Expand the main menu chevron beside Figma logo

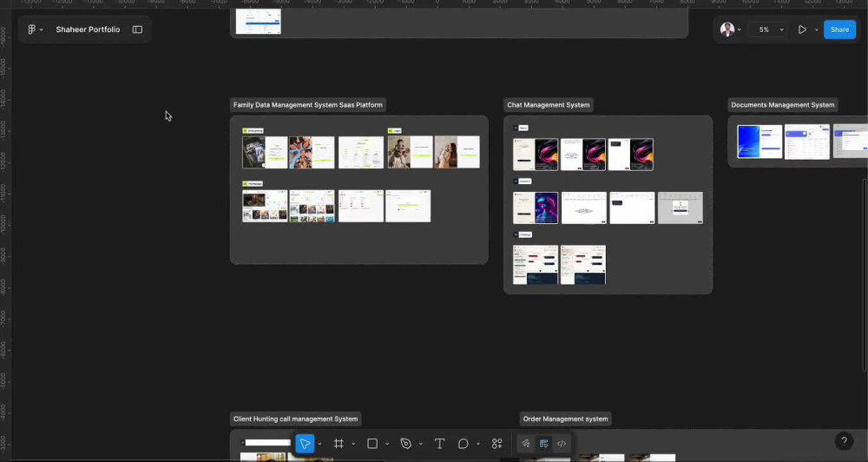click(x=42, y=30)
